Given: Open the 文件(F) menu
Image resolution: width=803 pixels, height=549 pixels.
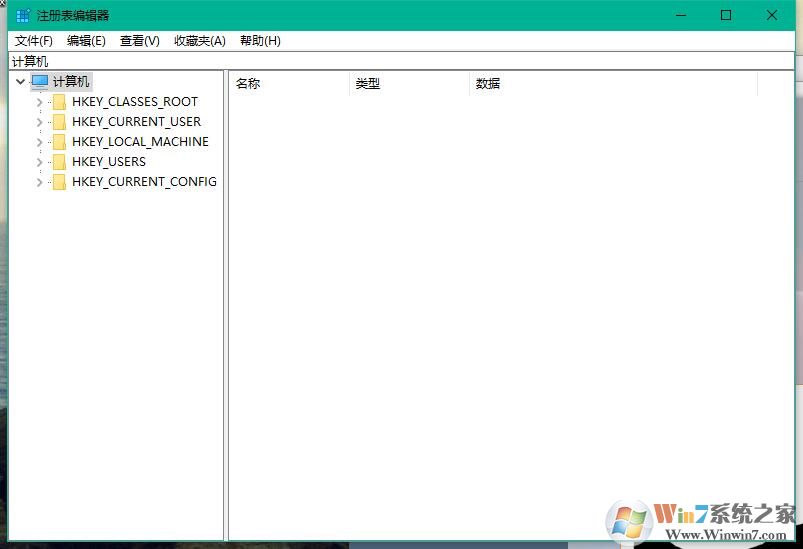Looking at the screenshot, I should [x=34, y=41].
